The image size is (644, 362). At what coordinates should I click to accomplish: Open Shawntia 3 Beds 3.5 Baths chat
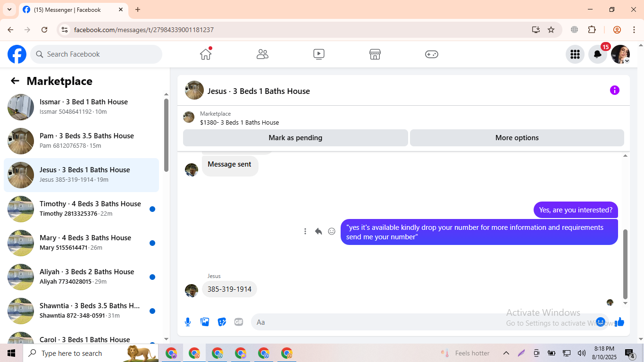tap(81, 311)
